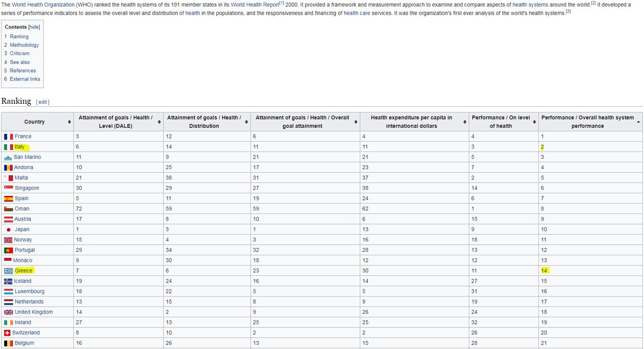Viewport: 644px width, 349px height.
Task: Jump to Methodology in Contents
Action: tap(24, 45)
